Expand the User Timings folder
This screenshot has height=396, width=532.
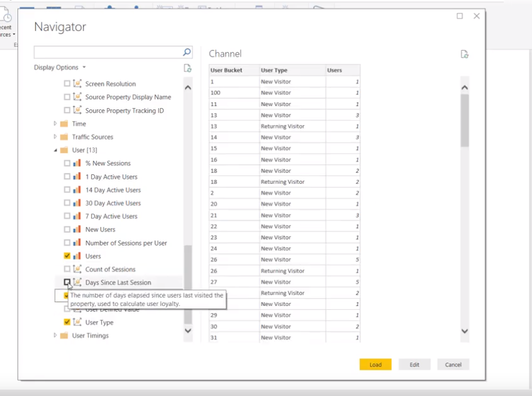point(55,336)
